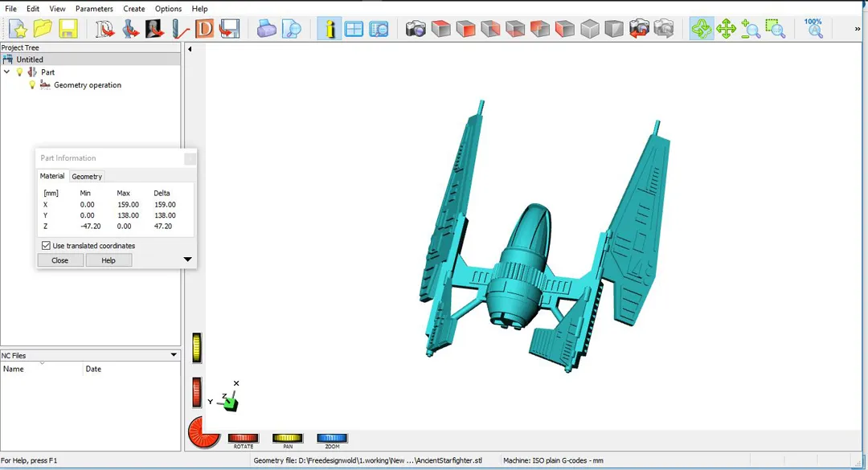Collapse the Part tree node
Image resolution: width=868 pixels, height=470 pixels.
(x=6, y=72)
